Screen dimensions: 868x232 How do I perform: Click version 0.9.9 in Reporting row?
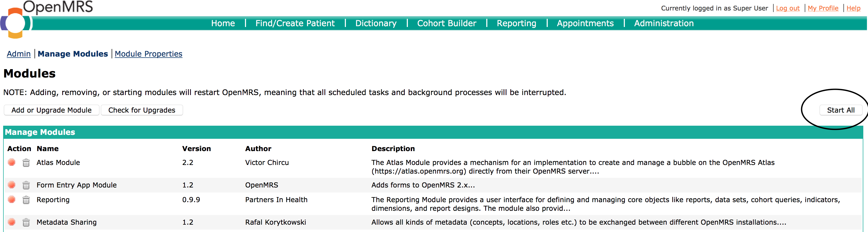click(191, 200)
